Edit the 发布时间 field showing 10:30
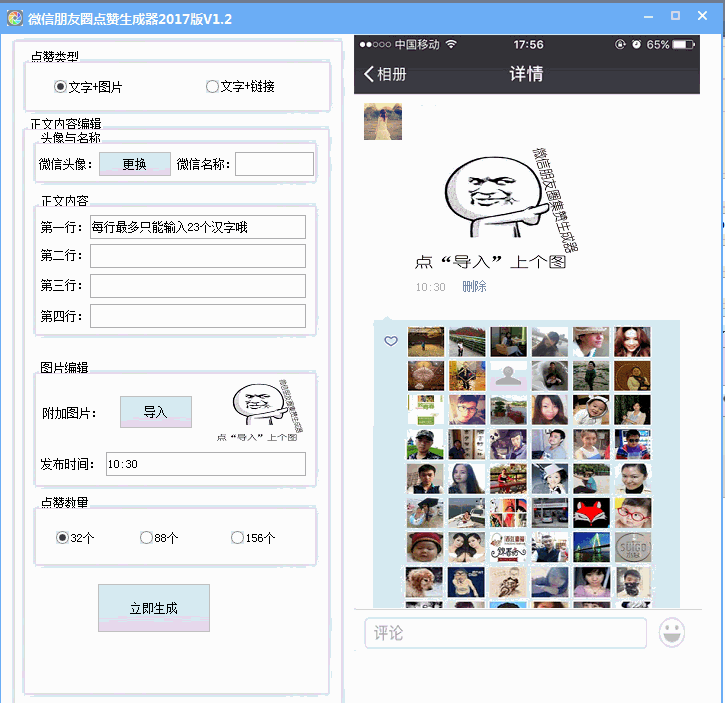The width and height of the screenshot is (725, 703). (206, 464)
